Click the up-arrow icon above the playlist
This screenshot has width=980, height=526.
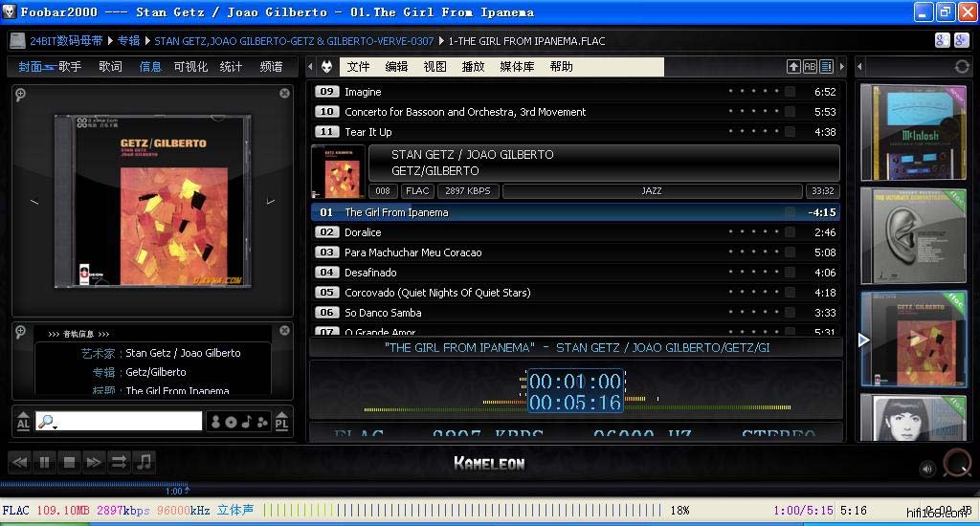[x=793, y=67]
